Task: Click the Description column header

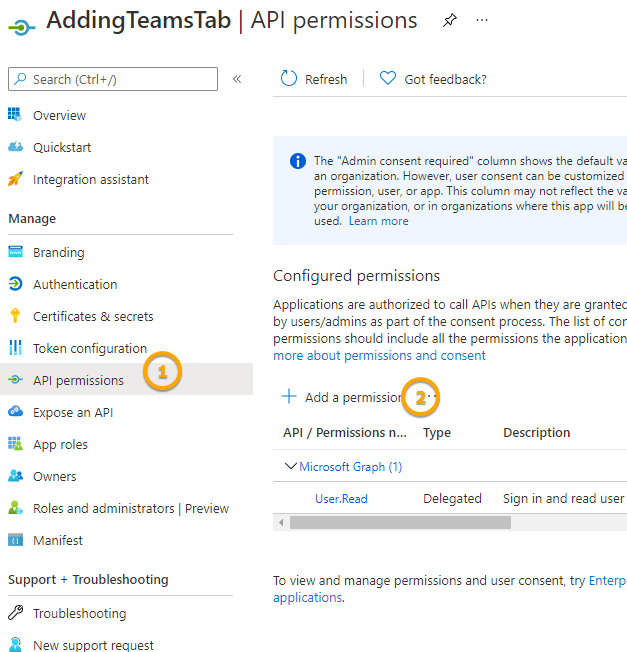Action: (x=536, y=433)
